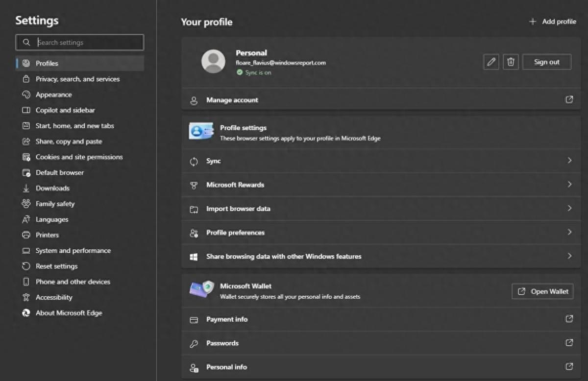Click the profile avatar picture
This screenshot has height=381, width=588.
[x=213, y=61]
